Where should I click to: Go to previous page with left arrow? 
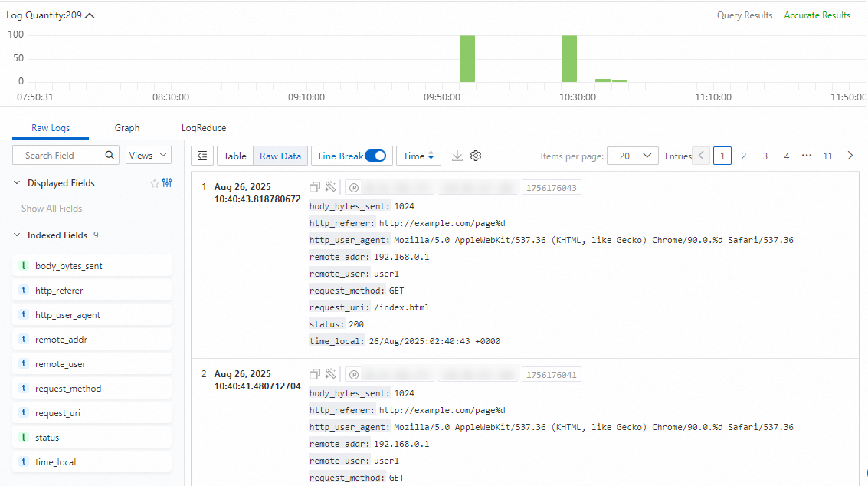coord(702,156)
